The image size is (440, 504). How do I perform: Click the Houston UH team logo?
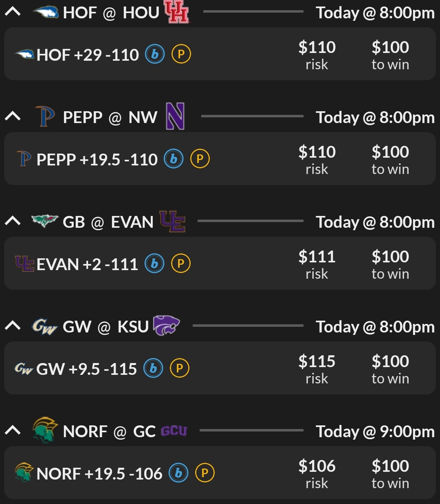point(176,12)
